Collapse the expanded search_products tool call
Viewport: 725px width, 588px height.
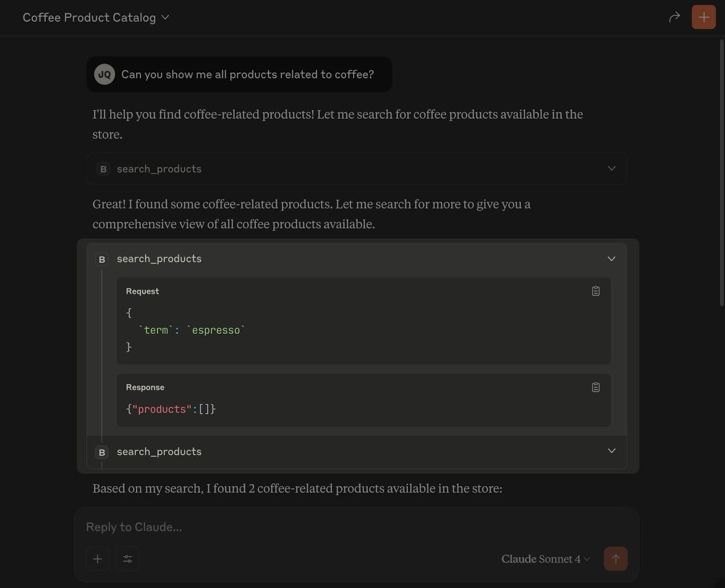click(611, 259)
